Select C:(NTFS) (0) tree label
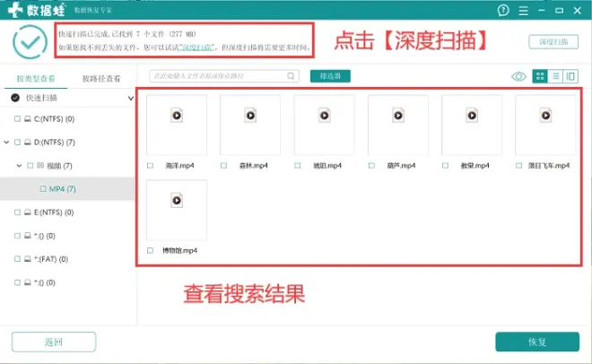Viewport: 592px width, 364px height. coord(54,119)
